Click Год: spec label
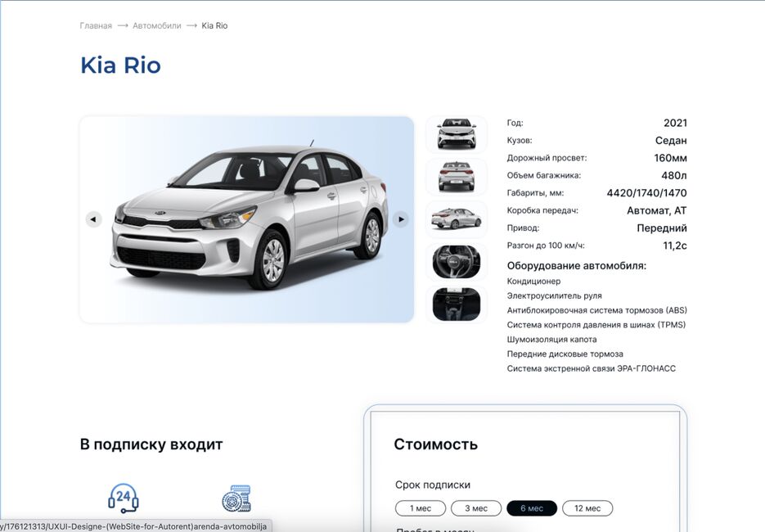The height and width of the screenshot is (532, 765). (x=515, y=123)
